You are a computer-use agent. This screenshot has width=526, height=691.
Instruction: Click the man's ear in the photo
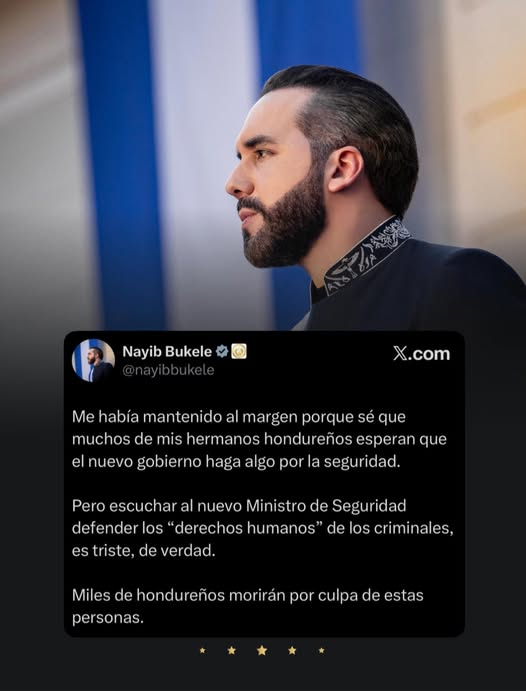[x=345, y=169]
